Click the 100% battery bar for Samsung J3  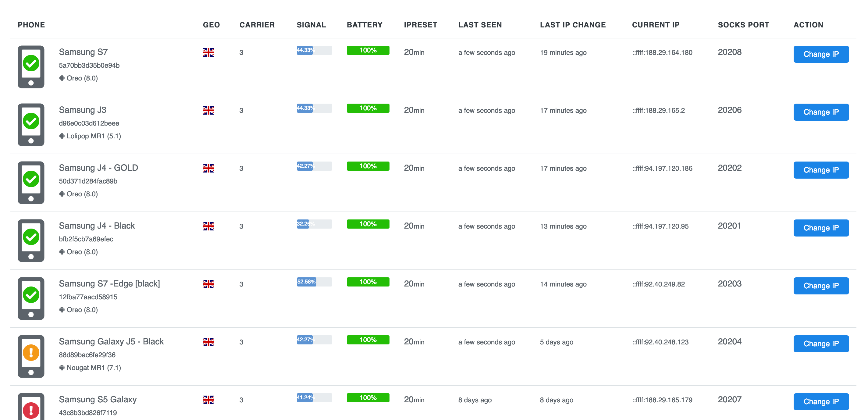tap(368, 108)
